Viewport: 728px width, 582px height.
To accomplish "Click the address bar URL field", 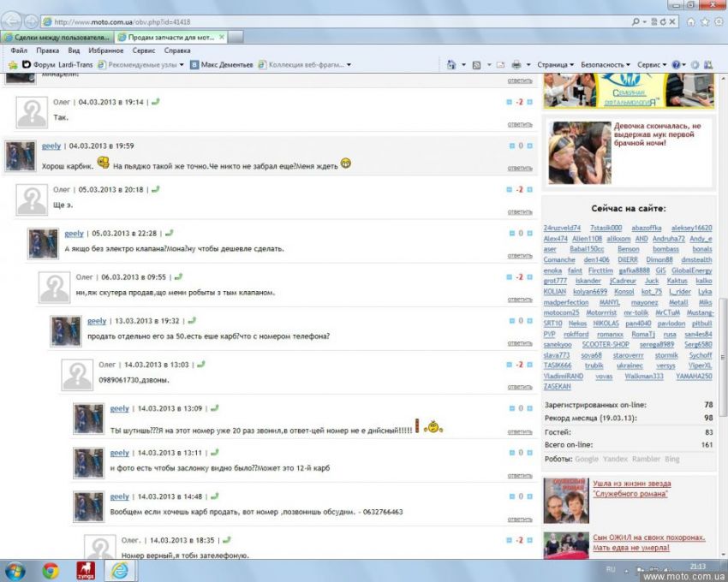I will [x=334, y=21].
